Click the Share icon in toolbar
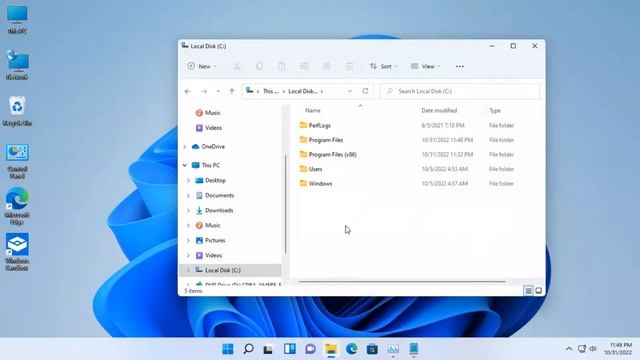Viewport: 640px width, 360px height. tap(327, 66)
